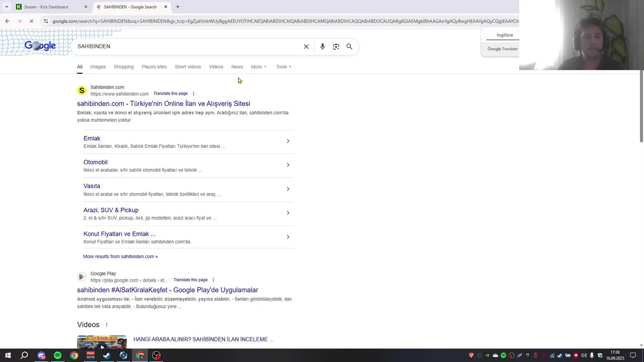644x362 pixels.
Task: Go back with the browser back arrow
Action: 7,21
